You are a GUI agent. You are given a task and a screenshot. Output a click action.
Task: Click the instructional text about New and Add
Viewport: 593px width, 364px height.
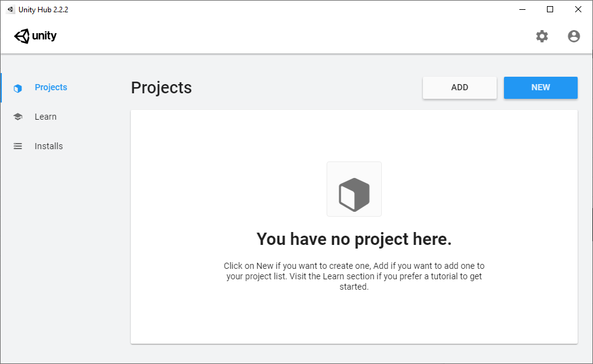point(354,276)
